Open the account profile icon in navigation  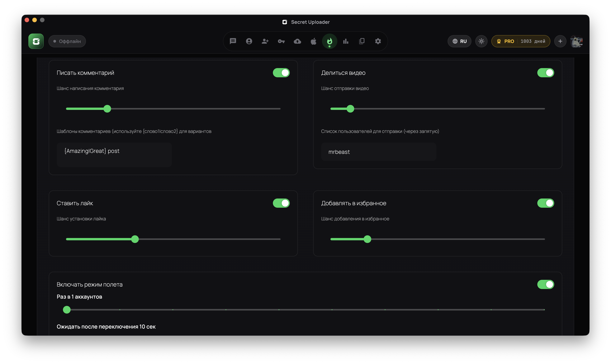pos(249,41)
